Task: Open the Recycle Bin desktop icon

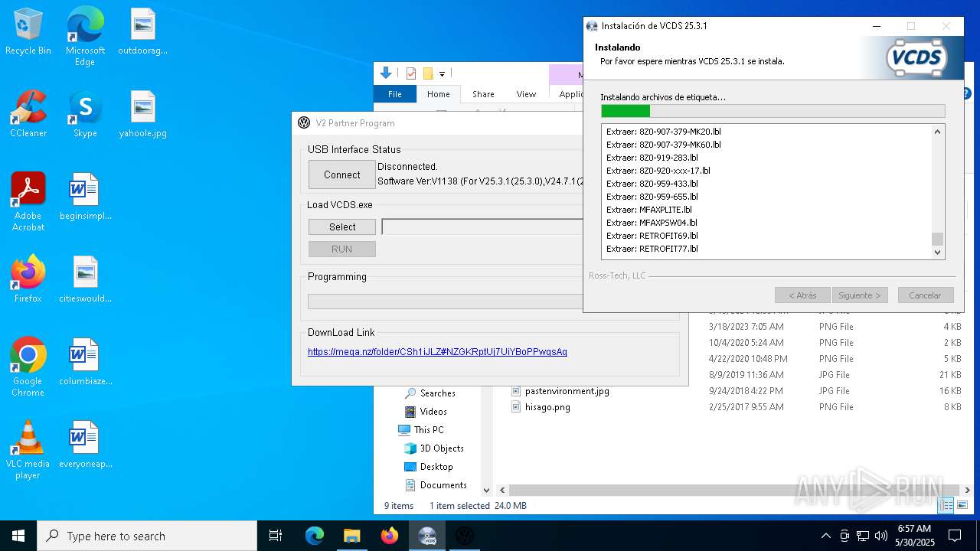Action: pyautogui.click(x=28, y=31)
